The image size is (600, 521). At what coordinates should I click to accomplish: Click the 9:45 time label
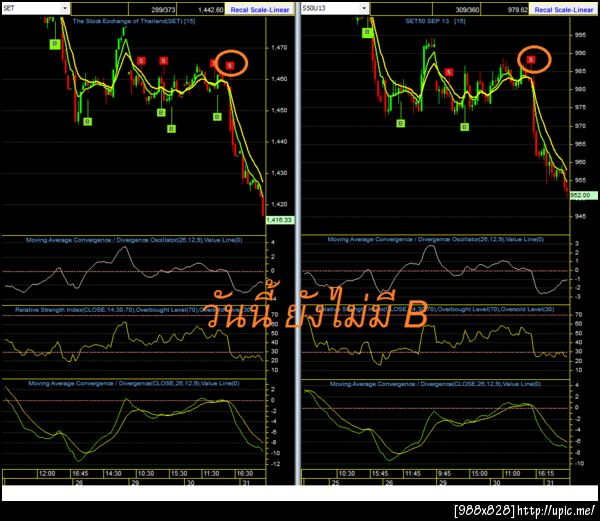tap(444, 474)
